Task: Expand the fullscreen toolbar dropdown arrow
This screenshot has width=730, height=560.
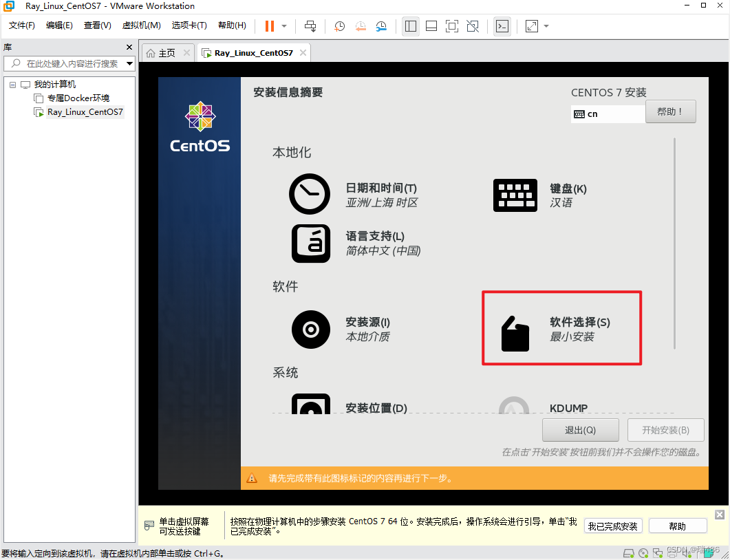Action: (546, 26)
